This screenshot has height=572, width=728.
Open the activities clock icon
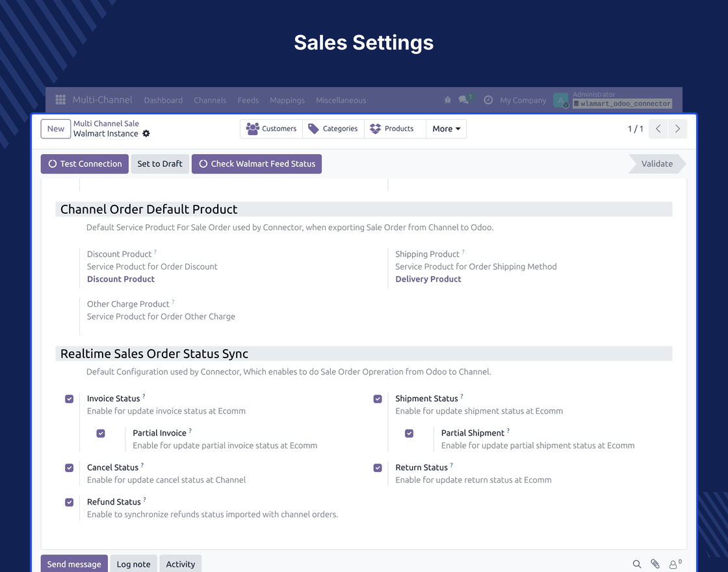488,100
